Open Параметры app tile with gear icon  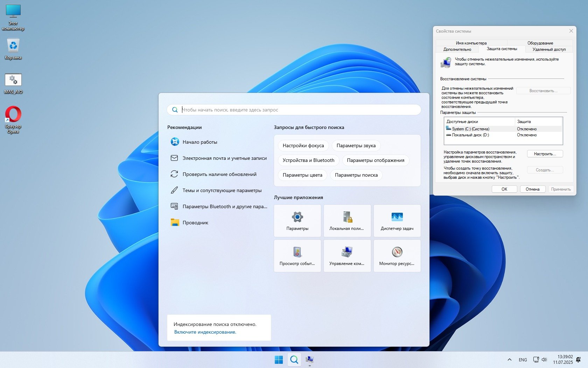click(x=297, y=221)
